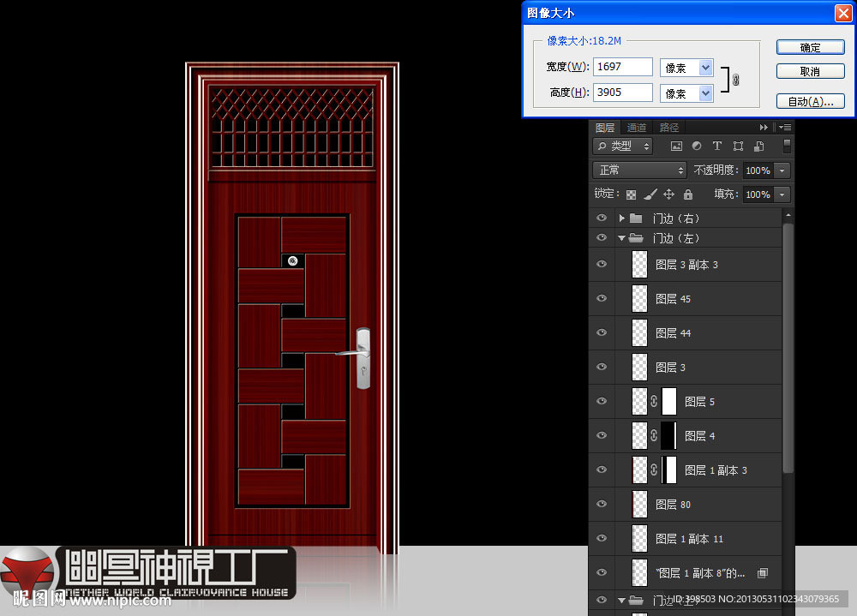The width and height of the screenshot is (857, 616).
Task: Lock transparent pixels icon
Action: coord(631,194)
